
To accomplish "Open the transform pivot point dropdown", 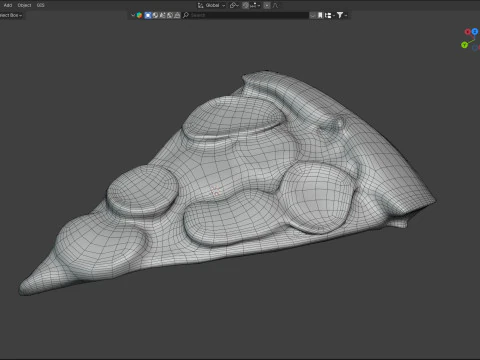I will click(x=234, y=5).
